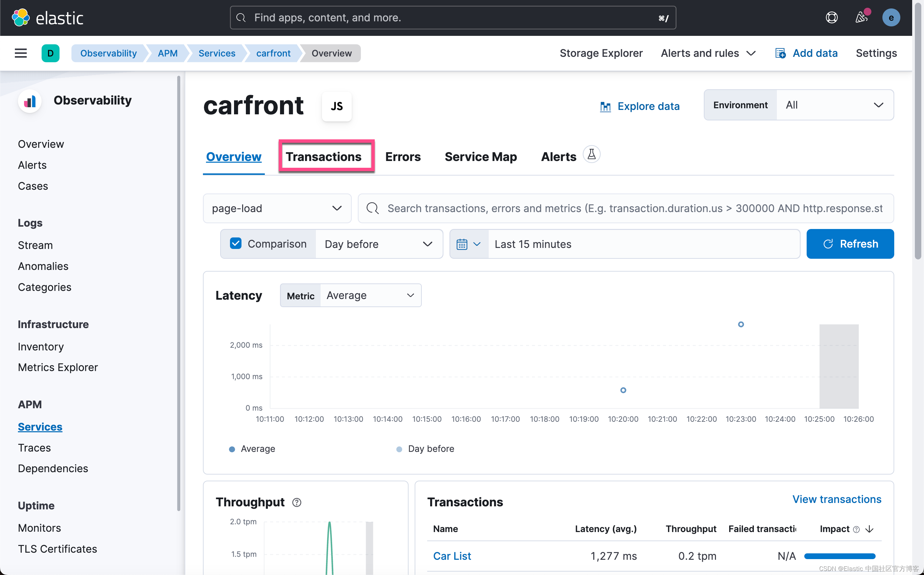Click the green D space avatar
Screen dimensions: 924x575
50,53
